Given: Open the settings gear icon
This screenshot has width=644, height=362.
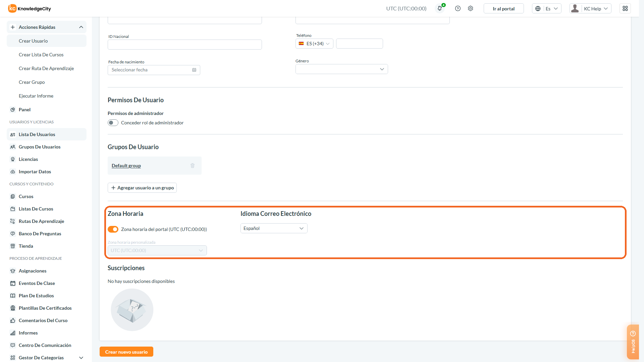Looking at the screenshot, I should [x=471, y=8].
